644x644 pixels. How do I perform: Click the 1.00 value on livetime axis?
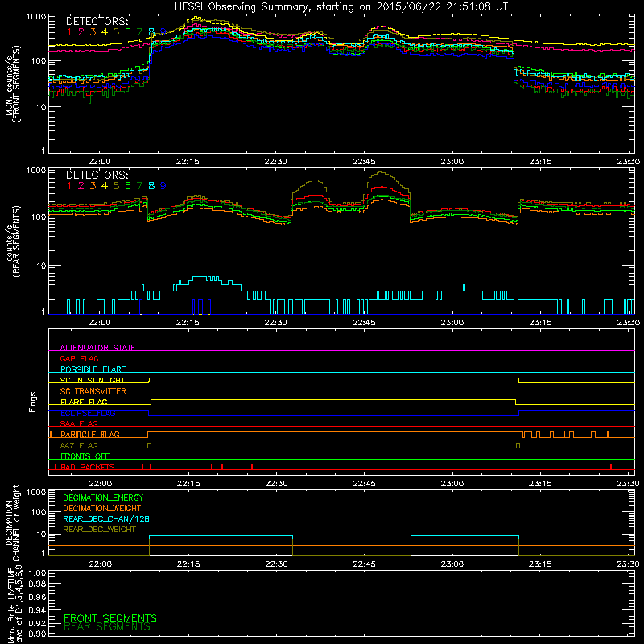point(37,573)
